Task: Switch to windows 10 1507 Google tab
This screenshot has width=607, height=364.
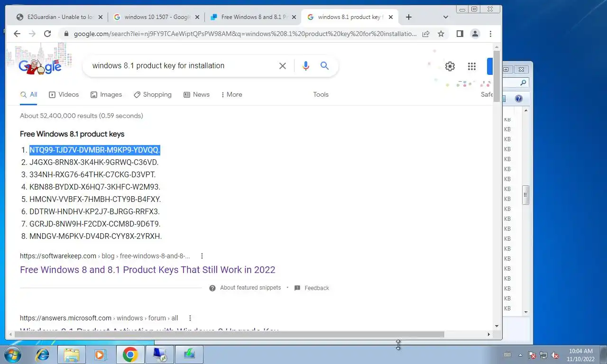Action: 157,17
